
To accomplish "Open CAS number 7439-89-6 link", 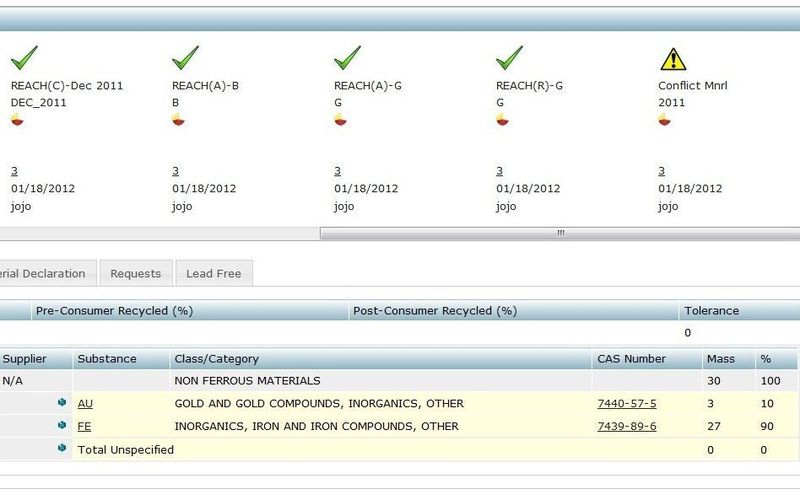I will click(626, 426).
